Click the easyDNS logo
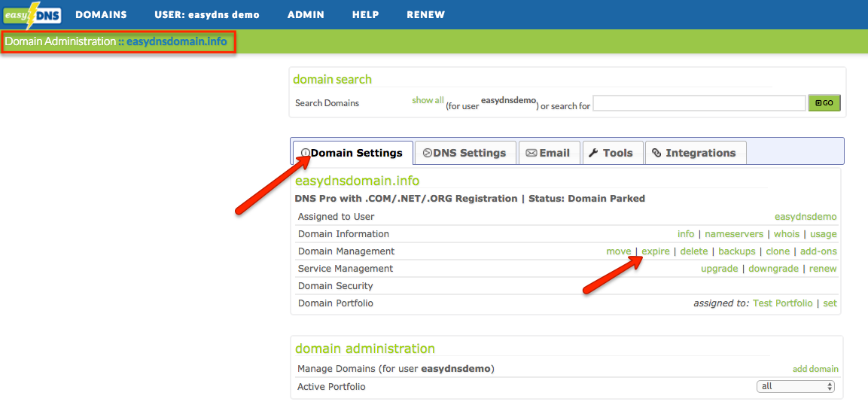This screenshot has width=868, height=411. pyautogui.click(x=32, y=15)
